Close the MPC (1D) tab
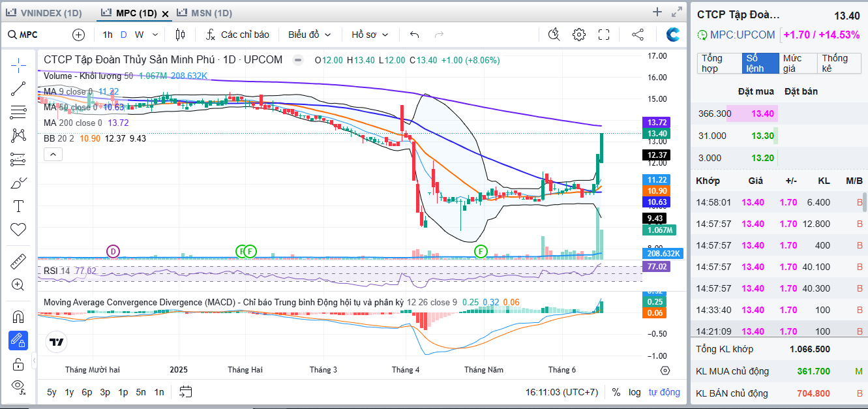This screenshot has height=409, width=868. pos(165,14)
